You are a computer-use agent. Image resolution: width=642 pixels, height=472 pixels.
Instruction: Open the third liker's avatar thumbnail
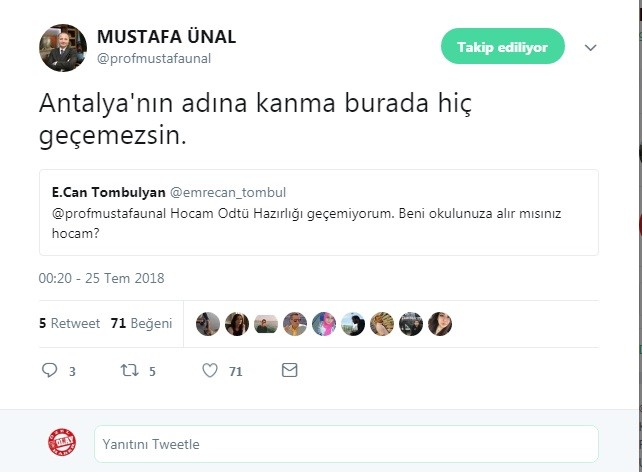pos(266,324)
